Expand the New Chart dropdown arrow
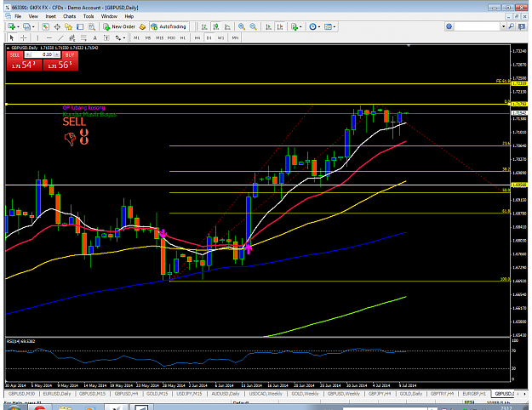The image size is (532, 410). pyautogui.click(x=18, y=26)
